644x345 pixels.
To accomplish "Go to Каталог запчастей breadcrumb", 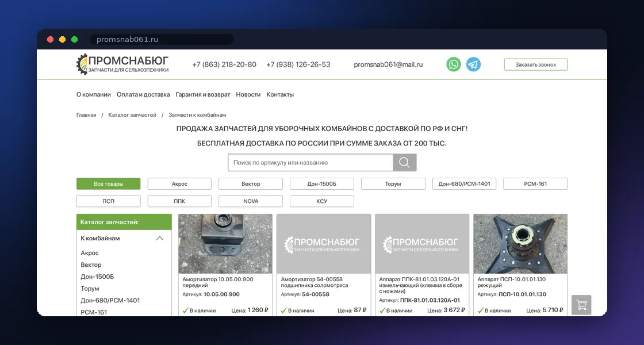I will coord(132,115).
